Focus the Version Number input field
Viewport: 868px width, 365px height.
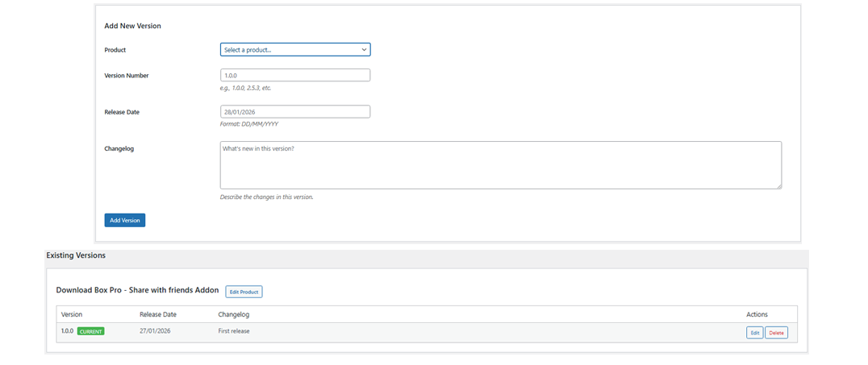pyautogui.click(x=294, y=75)
